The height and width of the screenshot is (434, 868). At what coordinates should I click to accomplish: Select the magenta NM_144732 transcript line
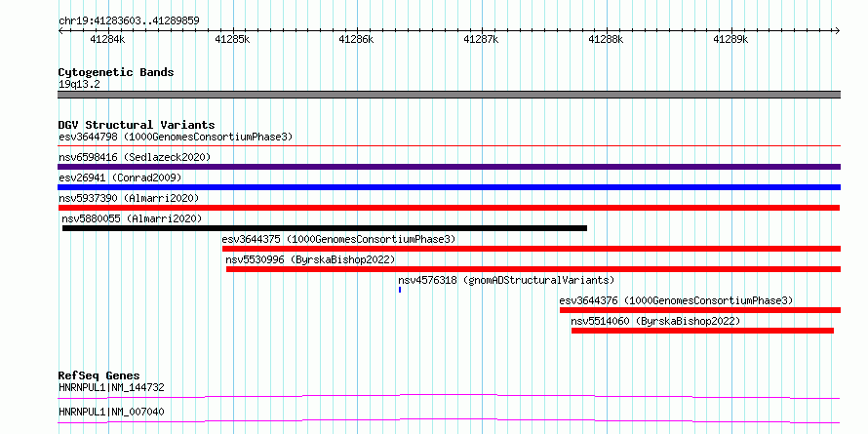pos(449,396)
